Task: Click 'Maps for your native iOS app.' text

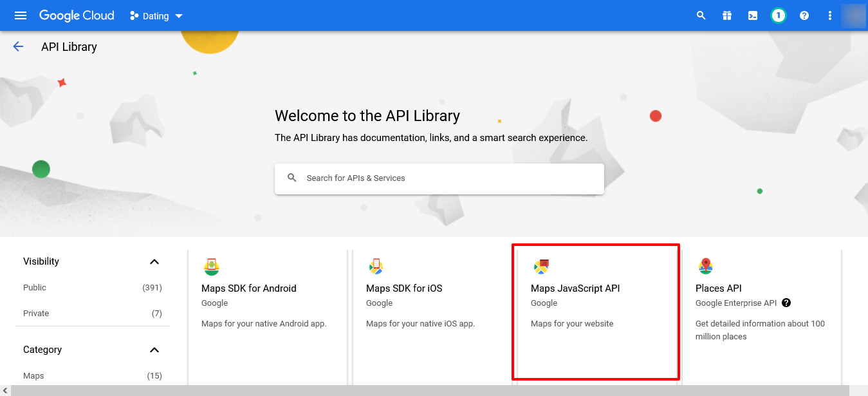Action: tap(420, 324)
